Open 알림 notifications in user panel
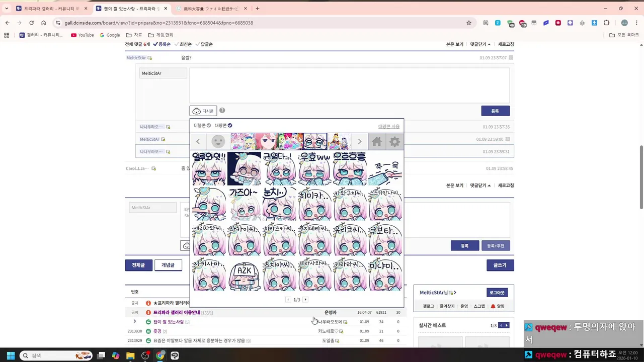 coord(498,306)
